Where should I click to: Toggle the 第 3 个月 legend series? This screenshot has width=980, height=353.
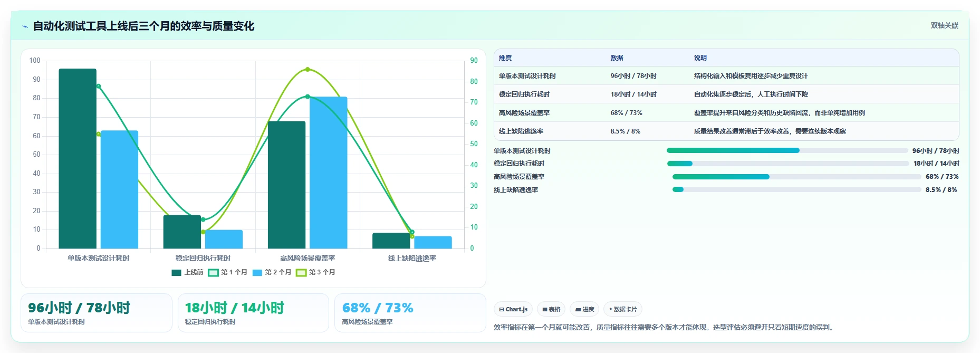tap(315, 272)
